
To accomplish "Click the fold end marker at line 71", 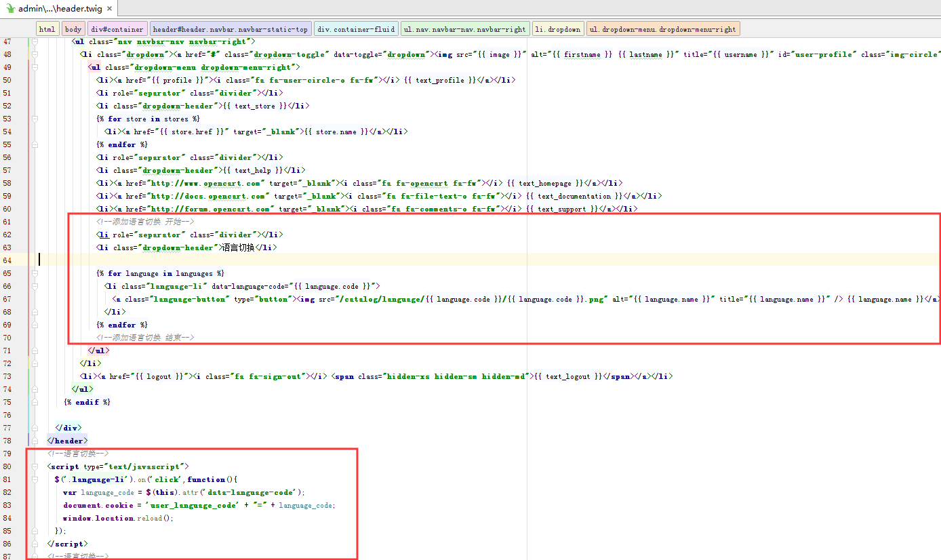I will coord(35,351).
